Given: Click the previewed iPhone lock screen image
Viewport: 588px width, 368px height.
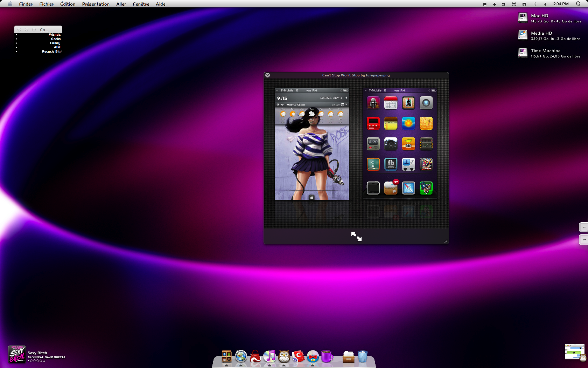Looking at the screenshot, I should tap(312, 144).
